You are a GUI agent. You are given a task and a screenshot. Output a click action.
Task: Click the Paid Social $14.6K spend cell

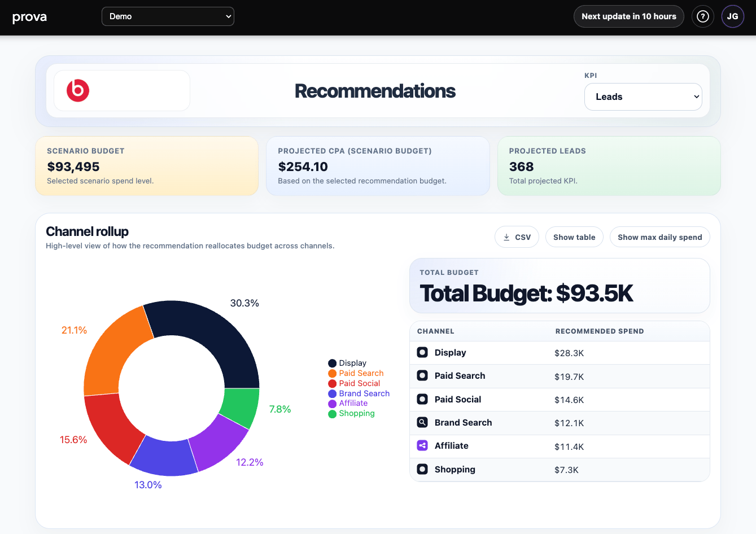pos(569,400)
